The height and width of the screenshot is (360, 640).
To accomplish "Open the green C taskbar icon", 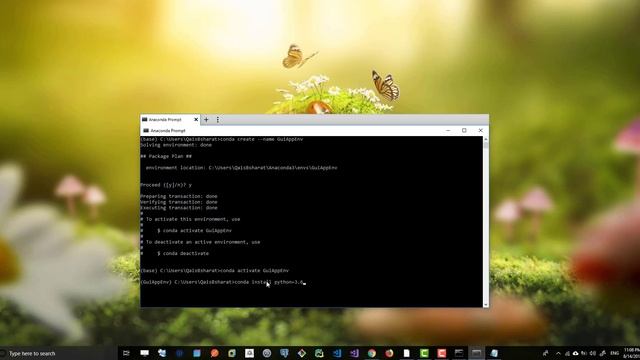I will pos(424,353).
